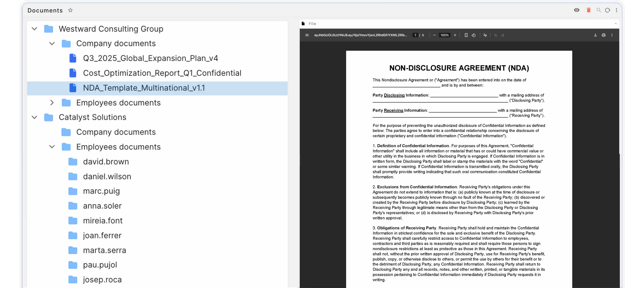
Task: Refresh the documents list
Action: click(608, 10)
